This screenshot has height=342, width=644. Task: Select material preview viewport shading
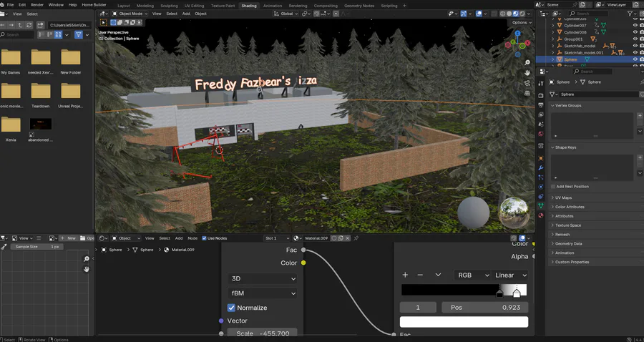515,14
